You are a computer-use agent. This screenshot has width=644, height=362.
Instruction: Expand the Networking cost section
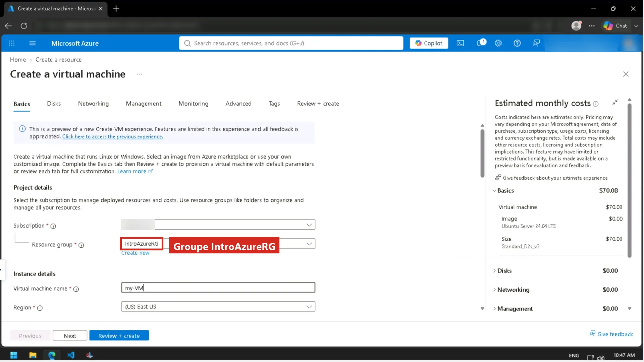(494, 290)
